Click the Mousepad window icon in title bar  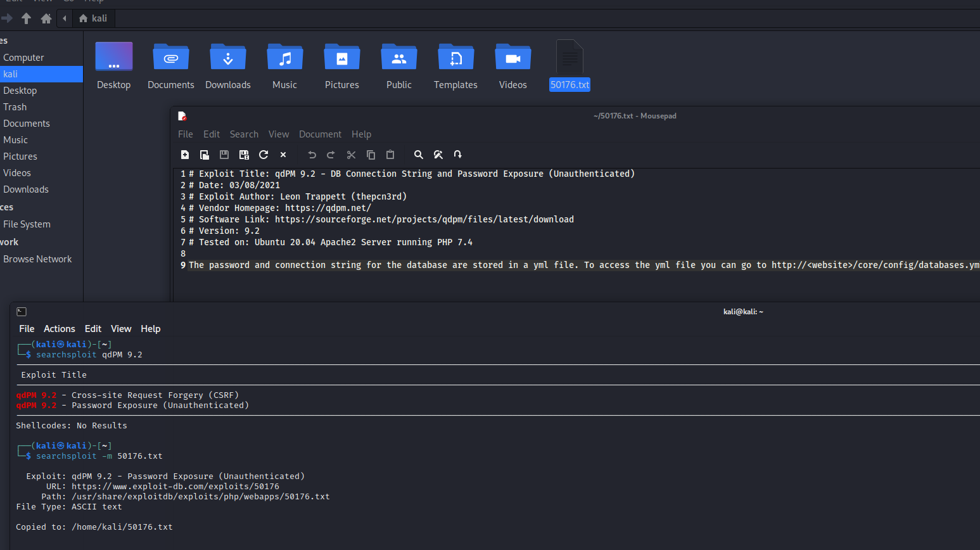182,116
